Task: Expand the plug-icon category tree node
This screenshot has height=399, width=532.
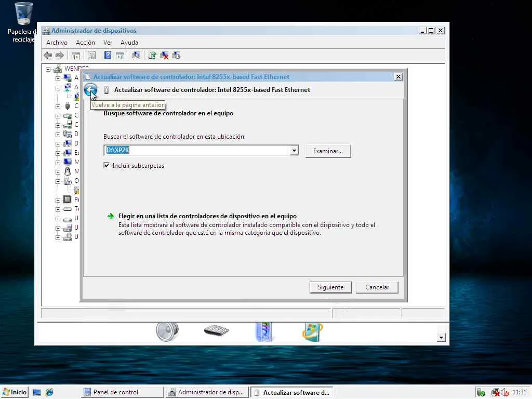Action: point(58,107)
